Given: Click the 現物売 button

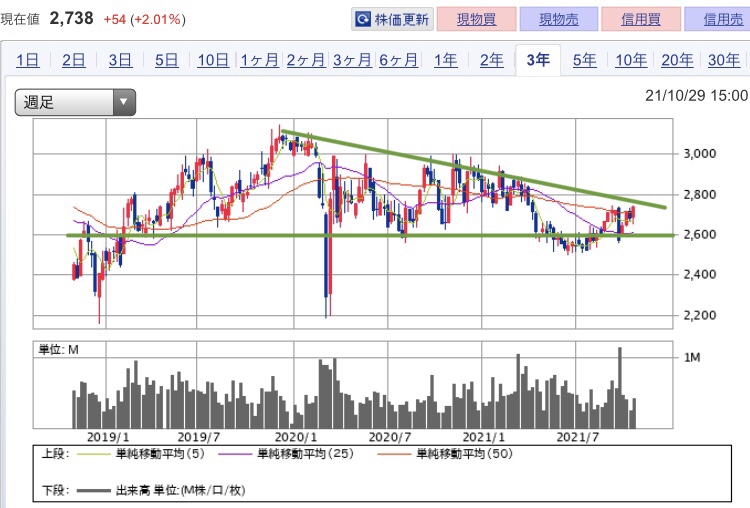Looking at the screenshot, I should click(559, 19).
